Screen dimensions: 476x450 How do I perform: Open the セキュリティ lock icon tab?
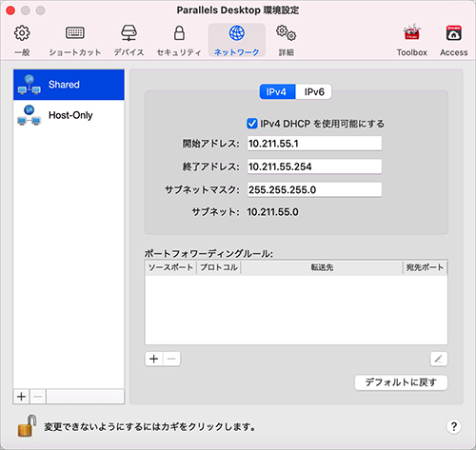click(x=179, y=41)
